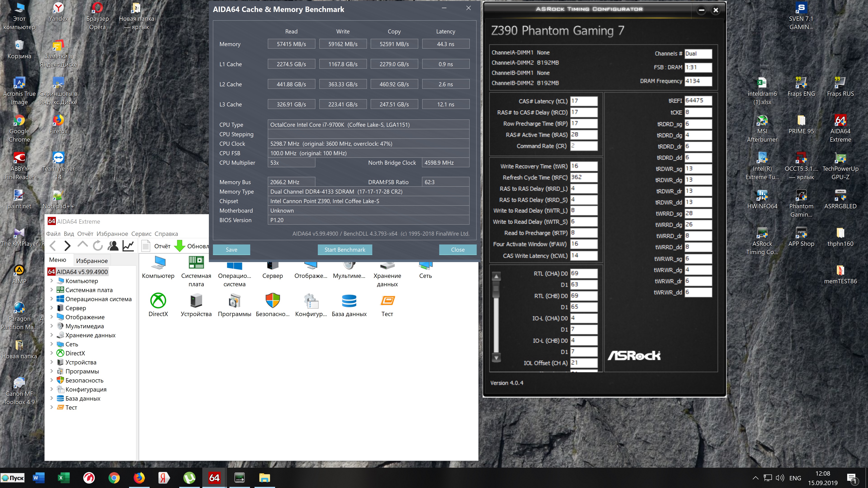868x488 pixels.
Task: Open the DirectX category icon
Action: [x=158, y=301]
